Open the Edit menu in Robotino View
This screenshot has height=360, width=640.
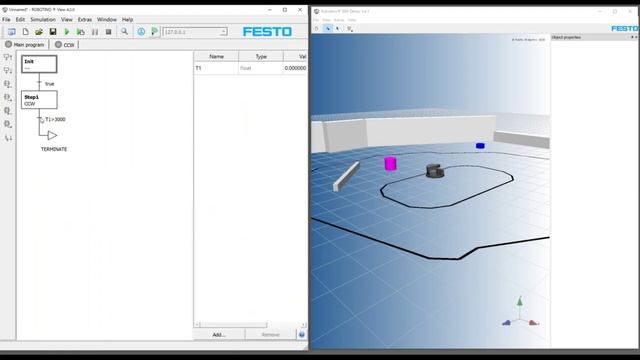click(x=20, y=20)
